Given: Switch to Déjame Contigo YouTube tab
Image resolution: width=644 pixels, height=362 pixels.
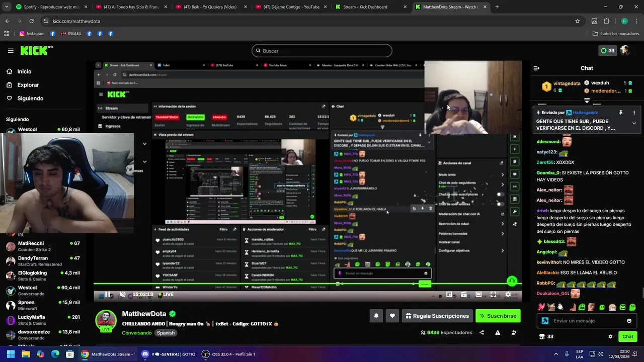Looking at the screenshot, I should [x=290, y=7].
